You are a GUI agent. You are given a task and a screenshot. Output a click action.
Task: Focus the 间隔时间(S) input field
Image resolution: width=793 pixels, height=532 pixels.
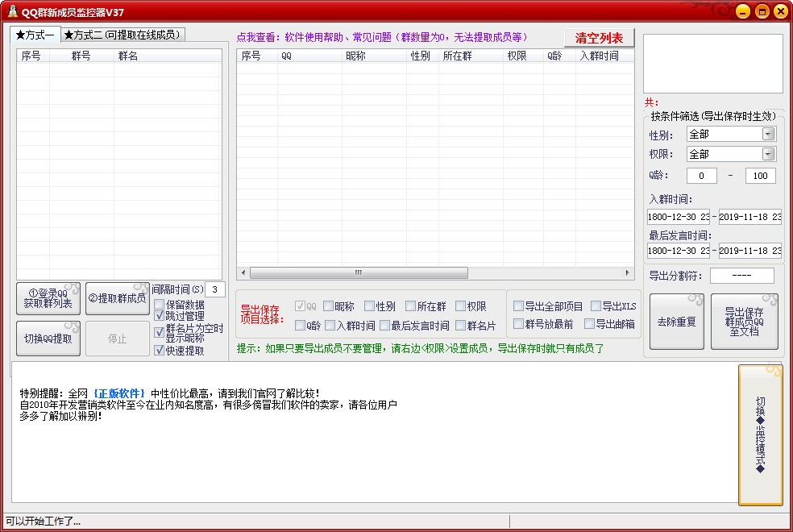[x=215, y=289]
